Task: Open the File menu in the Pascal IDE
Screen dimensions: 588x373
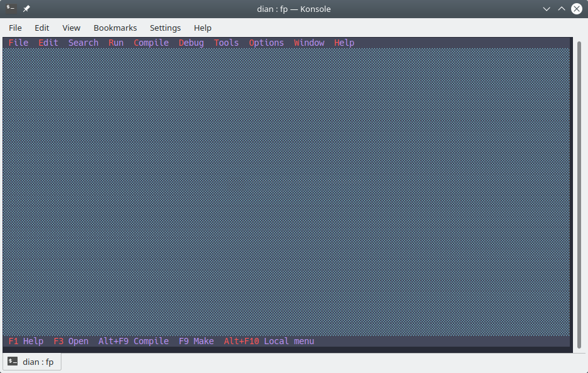Action: (18, 42)
